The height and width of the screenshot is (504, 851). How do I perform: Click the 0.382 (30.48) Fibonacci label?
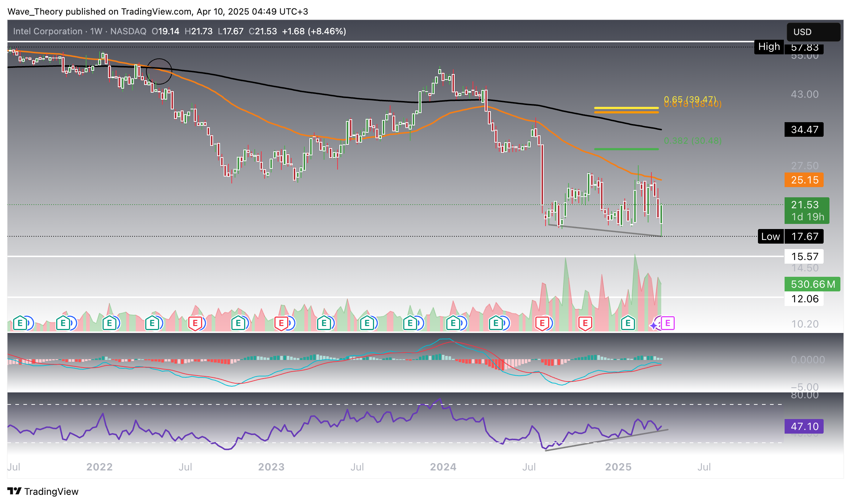pyautogui.click(x=693, y=141)
